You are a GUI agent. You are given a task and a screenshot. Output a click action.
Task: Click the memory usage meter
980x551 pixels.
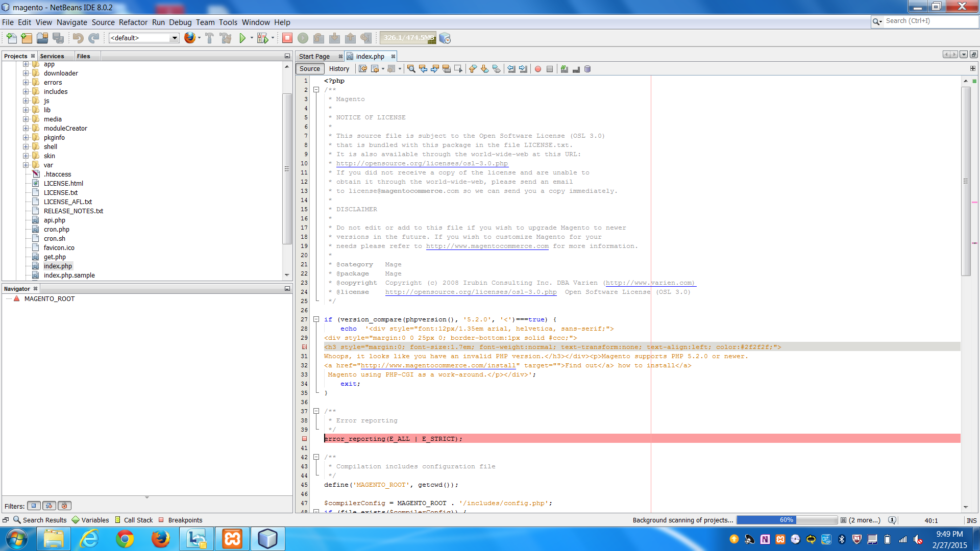408,38
